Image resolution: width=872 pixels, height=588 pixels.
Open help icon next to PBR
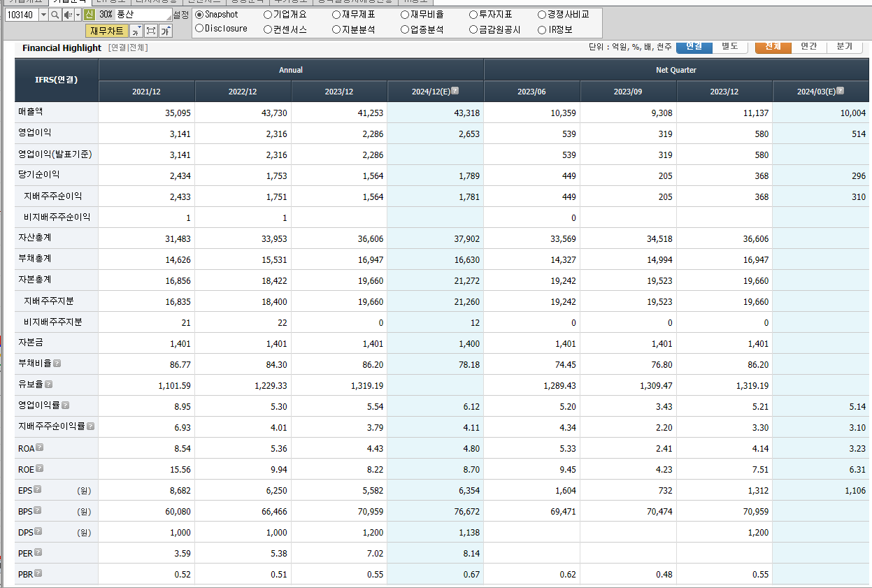(38, 573)
